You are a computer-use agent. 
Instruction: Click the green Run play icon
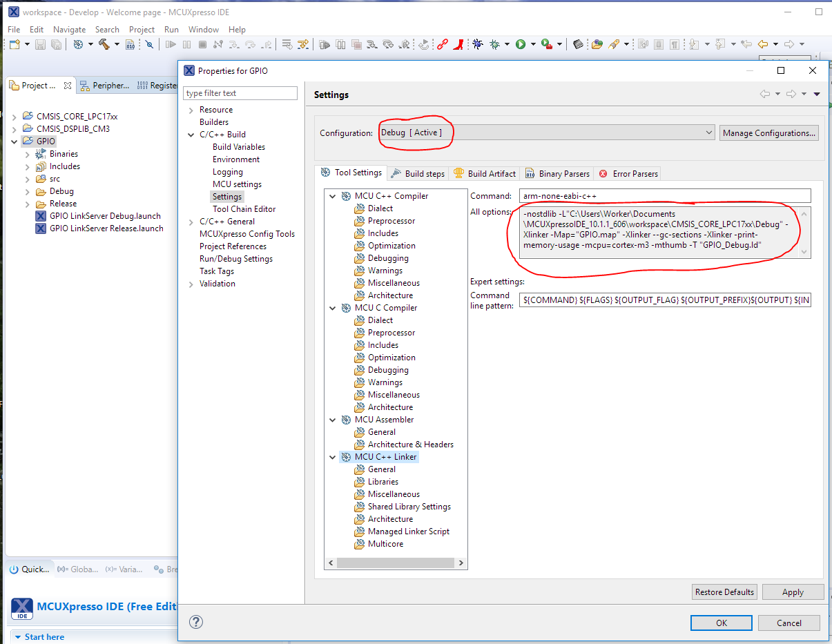pos(520,44)
